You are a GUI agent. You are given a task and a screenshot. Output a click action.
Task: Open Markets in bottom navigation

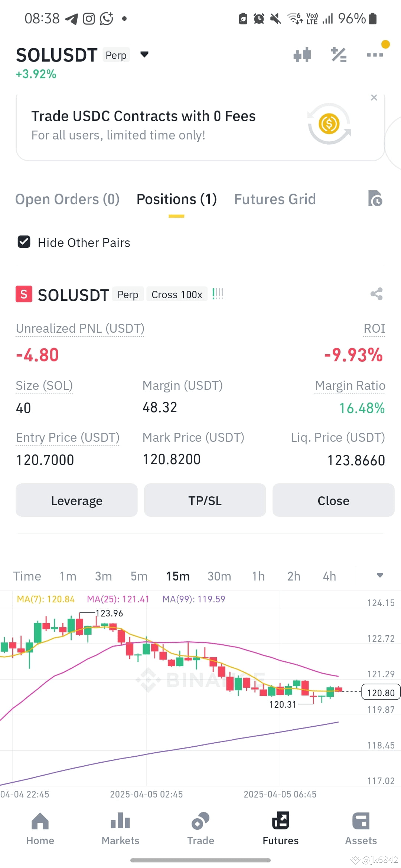click(x=120, y=829)
